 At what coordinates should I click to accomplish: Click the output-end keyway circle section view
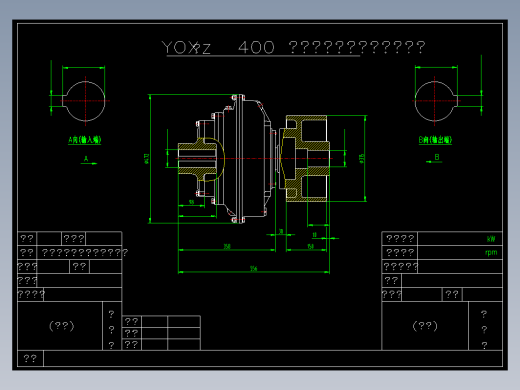point(435,101)
